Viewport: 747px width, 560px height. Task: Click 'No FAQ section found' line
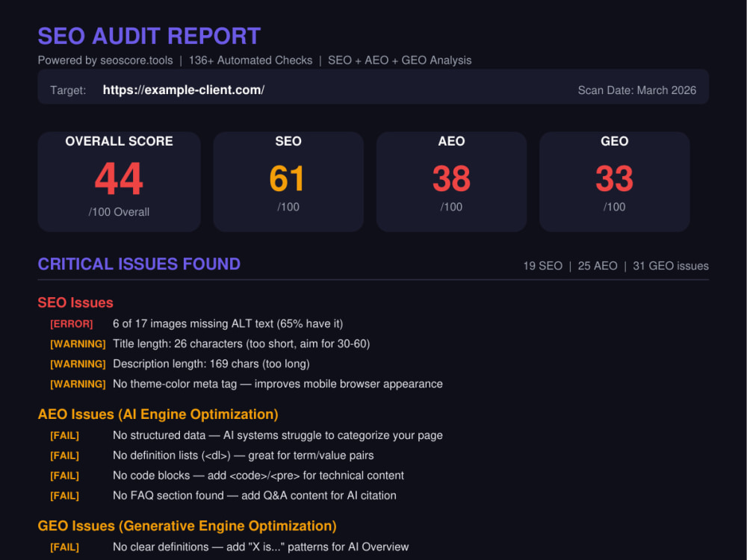tap(255, 495)
